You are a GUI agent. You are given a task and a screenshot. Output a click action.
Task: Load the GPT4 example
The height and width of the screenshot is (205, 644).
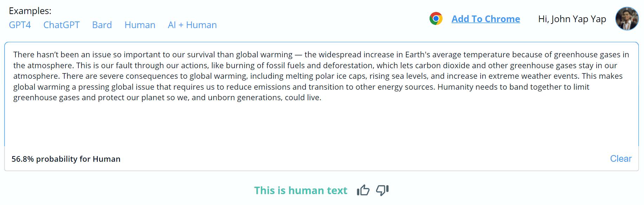click(20, 25)
